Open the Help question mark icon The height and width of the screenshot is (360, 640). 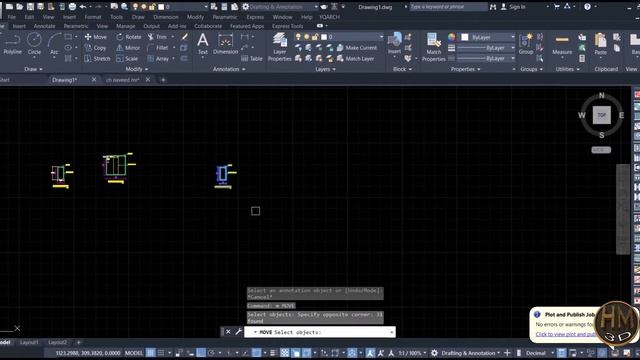click(587, 7)
